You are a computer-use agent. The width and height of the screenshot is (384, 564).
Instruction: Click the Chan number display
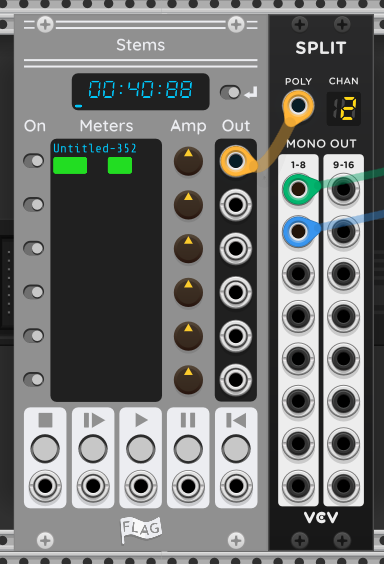coord(343,108)
